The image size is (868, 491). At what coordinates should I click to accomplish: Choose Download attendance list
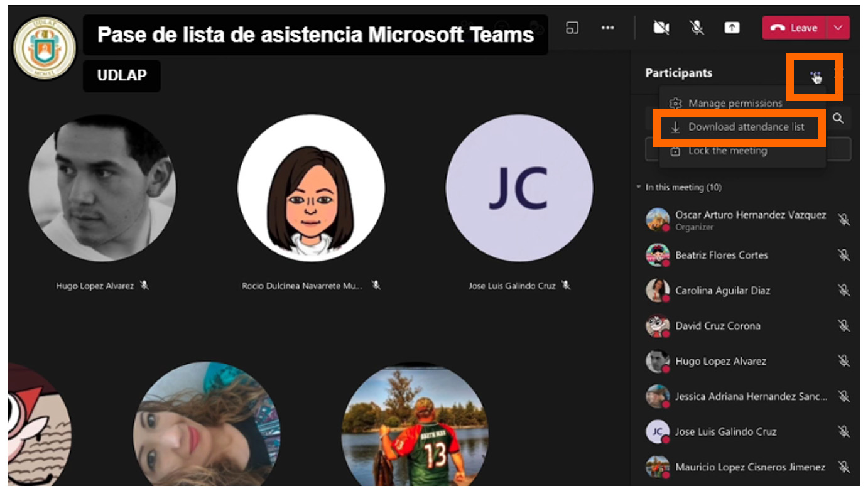(x=746, y=127)
